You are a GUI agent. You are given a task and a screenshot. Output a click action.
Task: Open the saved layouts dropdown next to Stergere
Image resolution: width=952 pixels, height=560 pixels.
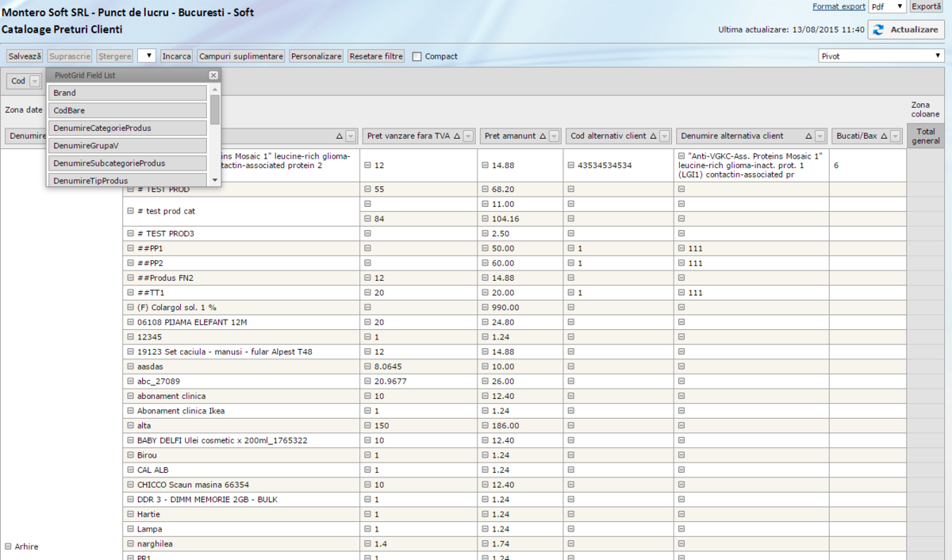(147, 56)
